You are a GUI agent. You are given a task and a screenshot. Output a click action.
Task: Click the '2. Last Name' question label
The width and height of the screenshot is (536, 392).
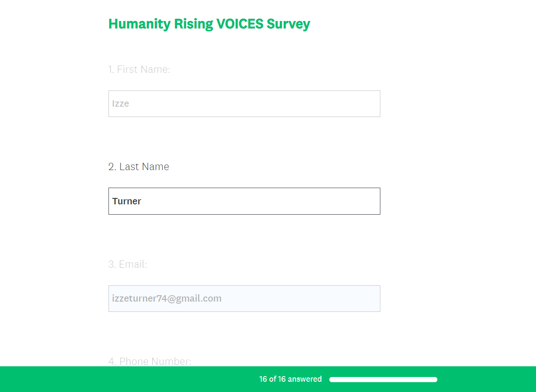(139, 167)
